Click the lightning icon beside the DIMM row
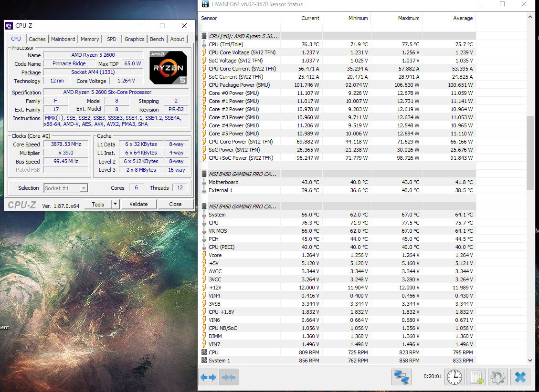539x392 pixels. [204, 336]
